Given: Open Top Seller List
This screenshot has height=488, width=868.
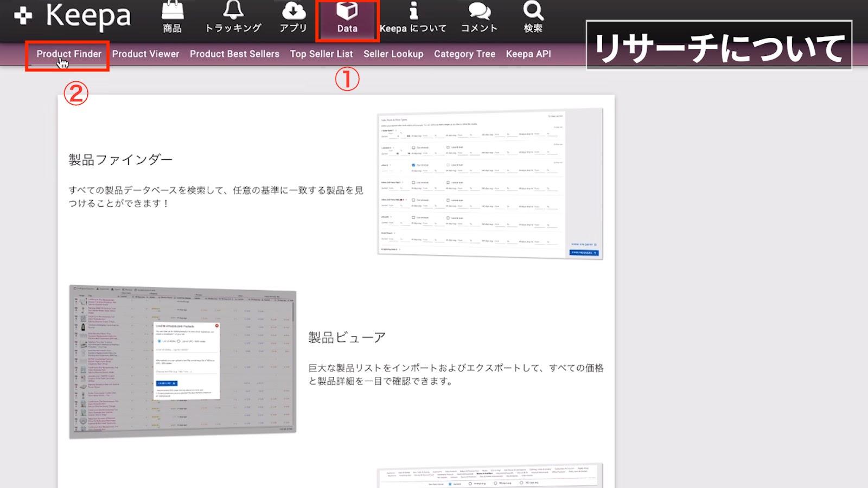Looking at the screenshot, I should (321, 54).
